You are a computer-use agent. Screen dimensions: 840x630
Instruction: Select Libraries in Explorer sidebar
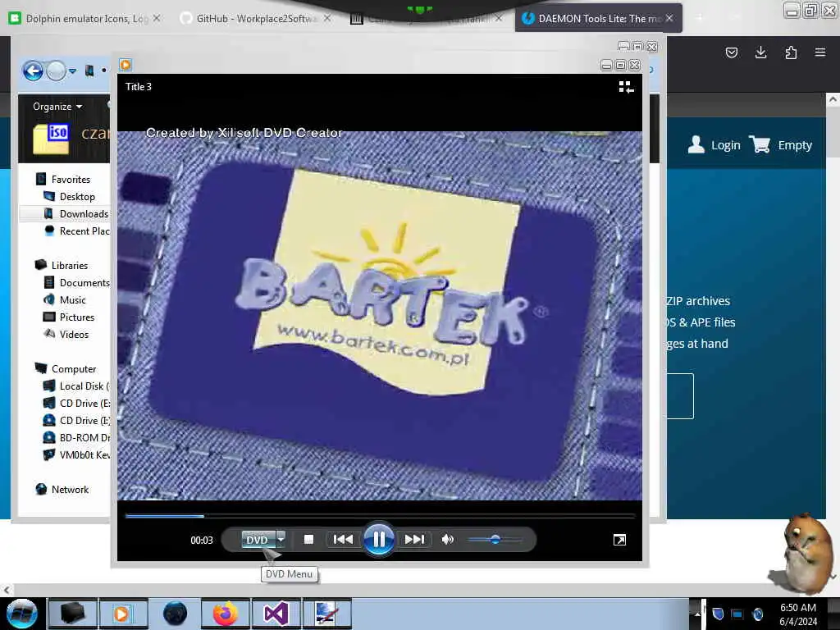69,265
